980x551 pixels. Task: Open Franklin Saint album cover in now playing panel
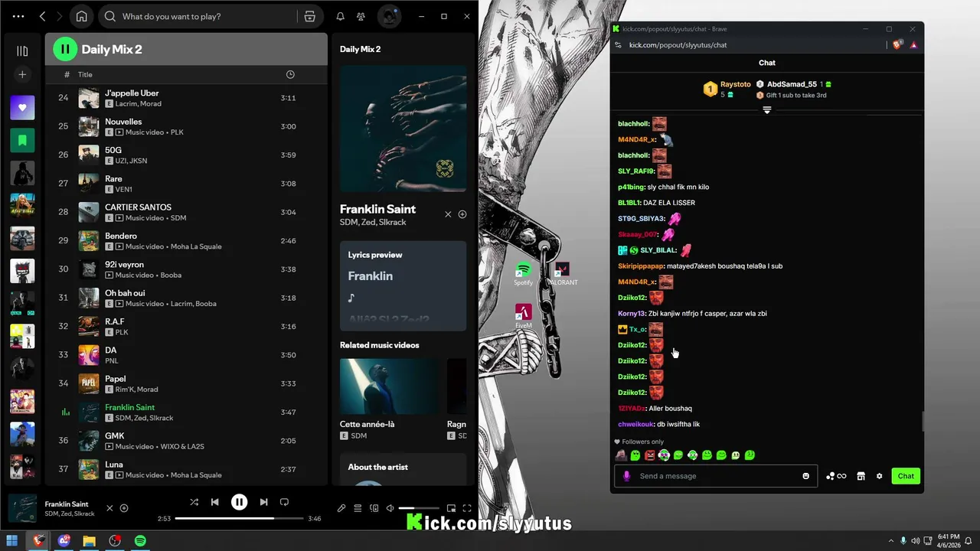click(403, 129)
